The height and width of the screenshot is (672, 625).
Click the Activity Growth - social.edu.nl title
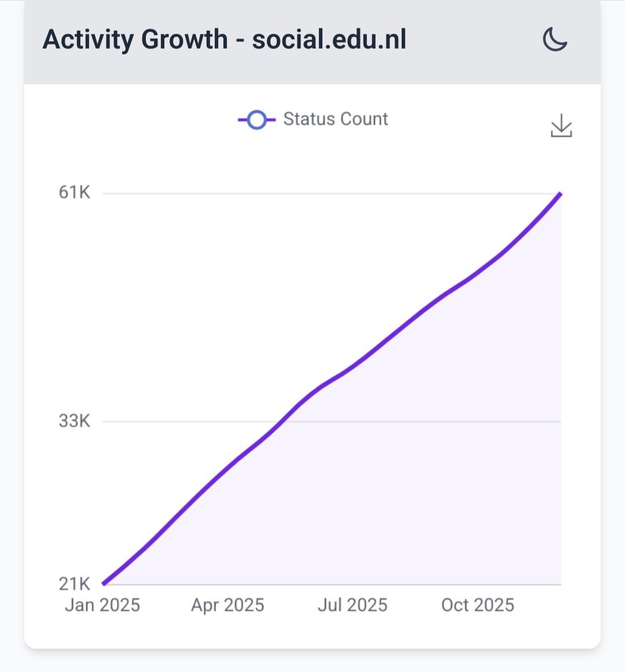(225, 40)
